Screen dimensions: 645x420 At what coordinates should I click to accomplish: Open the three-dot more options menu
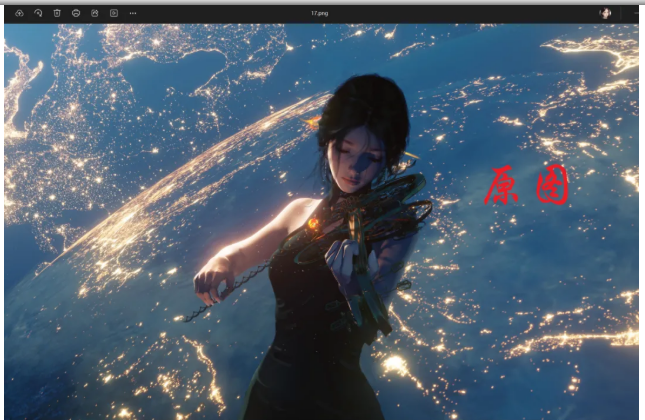(x=133, y=13)
